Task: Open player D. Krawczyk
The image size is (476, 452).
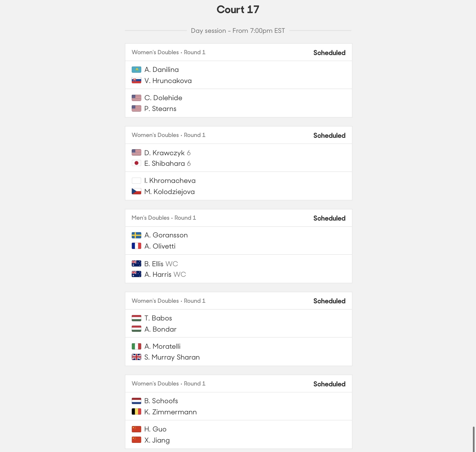Action: pos(164,153)
